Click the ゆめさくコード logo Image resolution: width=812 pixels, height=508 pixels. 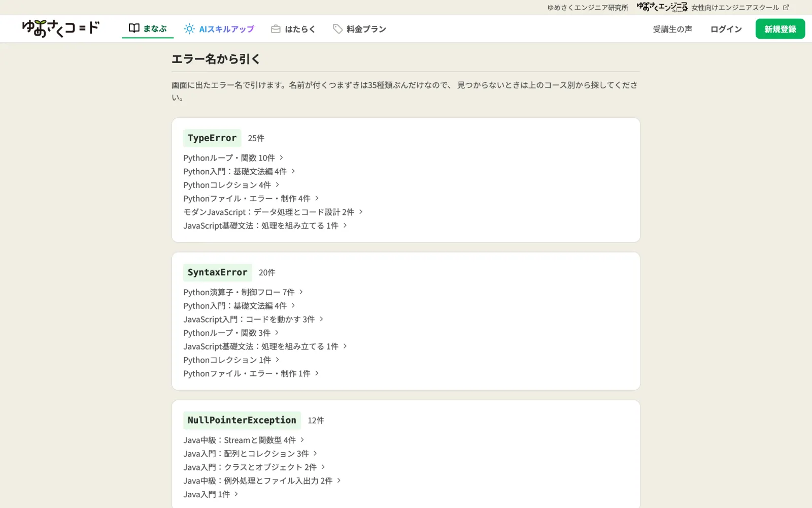click(x=61, y=28)
